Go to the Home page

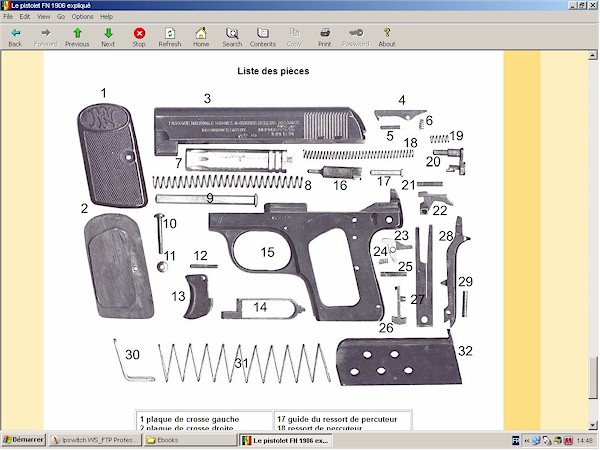coord(201,37)
